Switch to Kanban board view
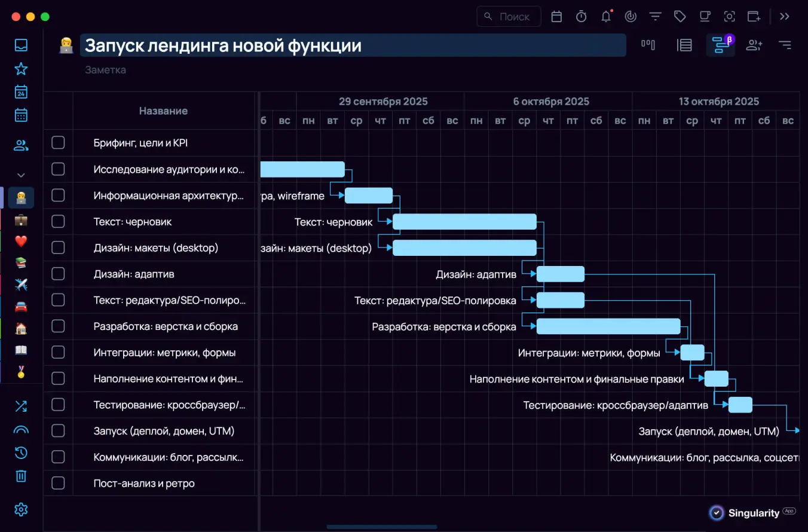 (x=648, y=45)
